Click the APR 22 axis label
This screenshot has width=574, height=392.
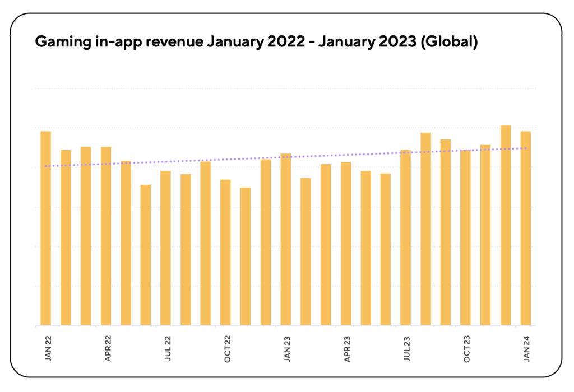(x=107, y=348)
